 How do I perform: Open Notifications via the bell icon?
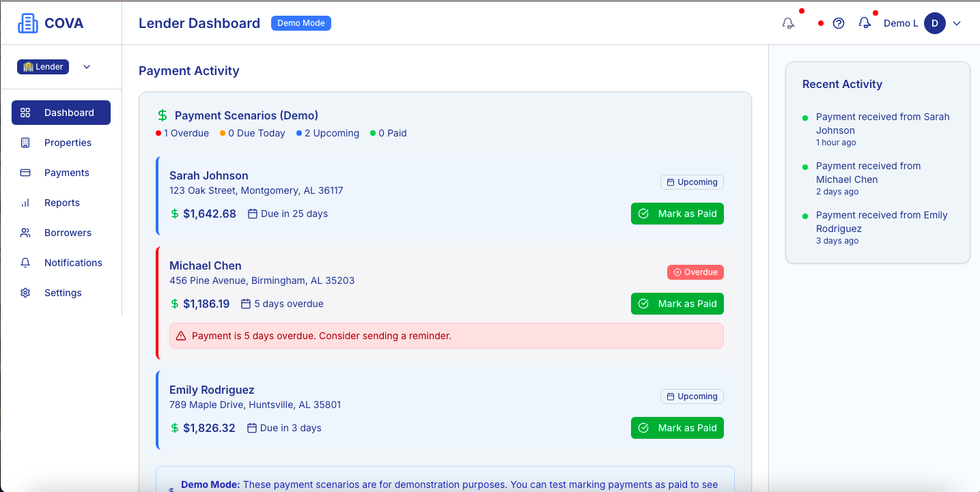(25, 262)
